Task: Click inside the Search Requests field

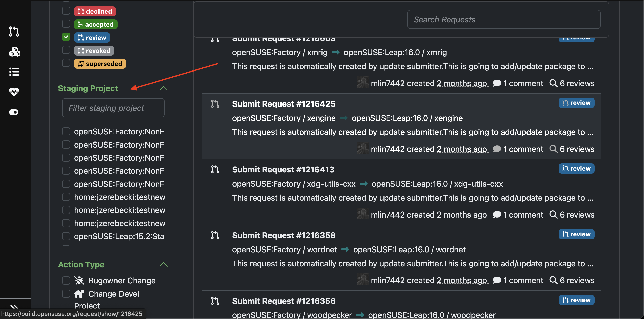Action: [x=504, y=19]
